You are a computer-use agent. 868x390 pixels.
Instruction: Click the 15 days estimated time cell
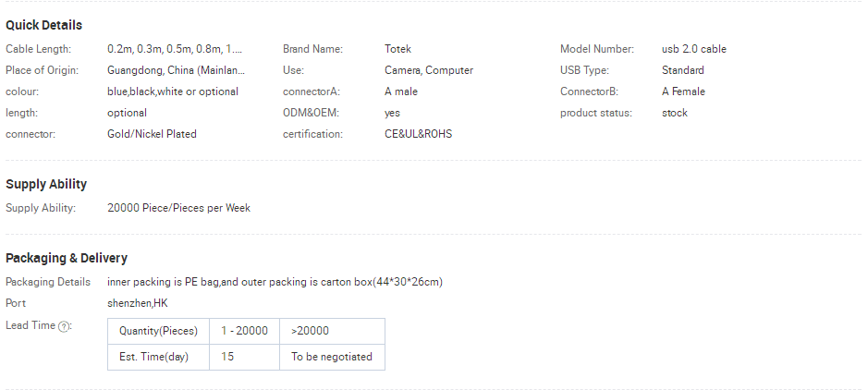(x=245, y=357)
